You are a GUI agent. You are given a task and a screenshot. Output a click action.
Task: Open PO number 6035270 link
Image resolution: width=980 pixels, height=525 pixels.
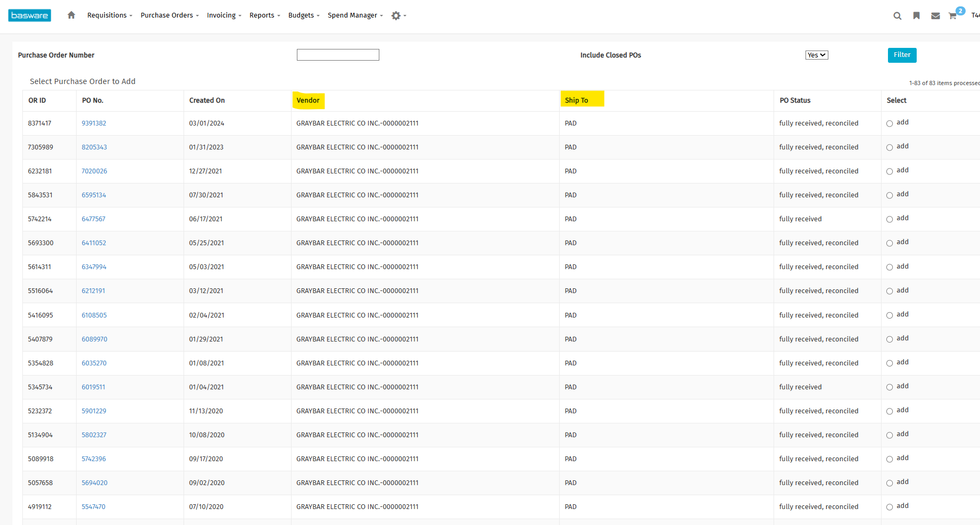click(94, 363)
